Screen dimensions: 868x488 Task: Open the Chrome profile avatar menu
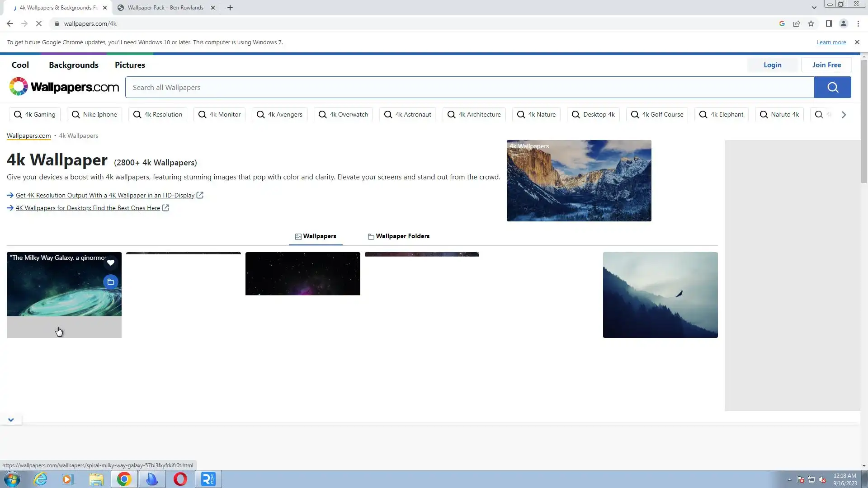point(844,23)
